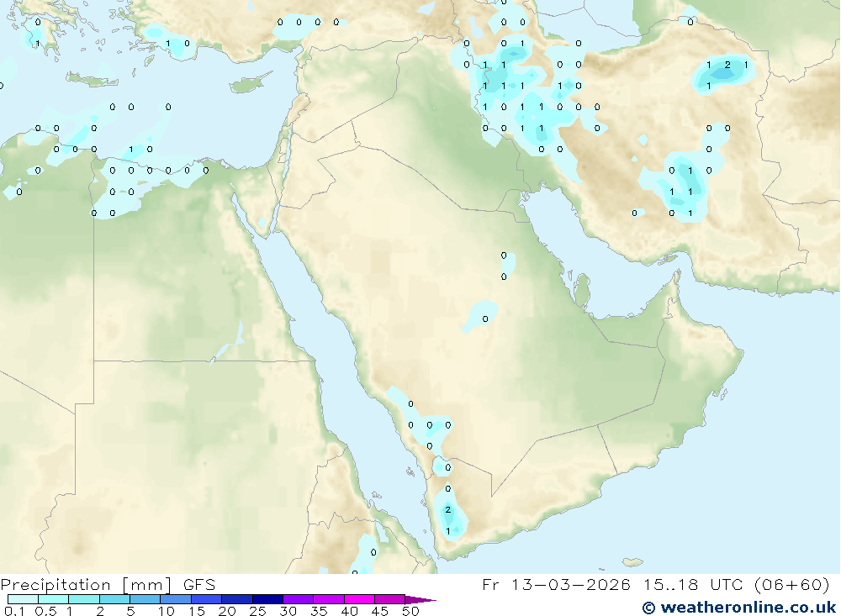Click the island of Cyprus on the map
841x616 pixels.
pyautogui.click(x=250, y=84)
